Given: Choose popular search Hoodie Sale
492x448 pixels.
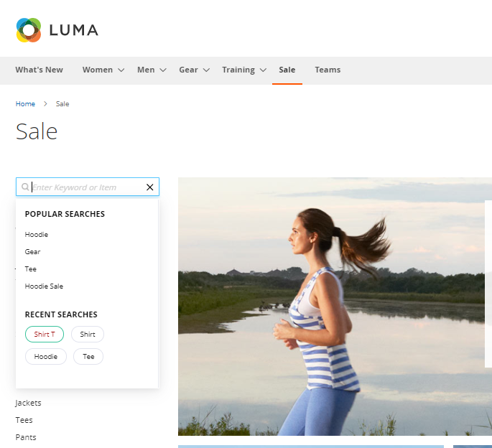Looking at the screenshot, I should (x=44, y=286).
